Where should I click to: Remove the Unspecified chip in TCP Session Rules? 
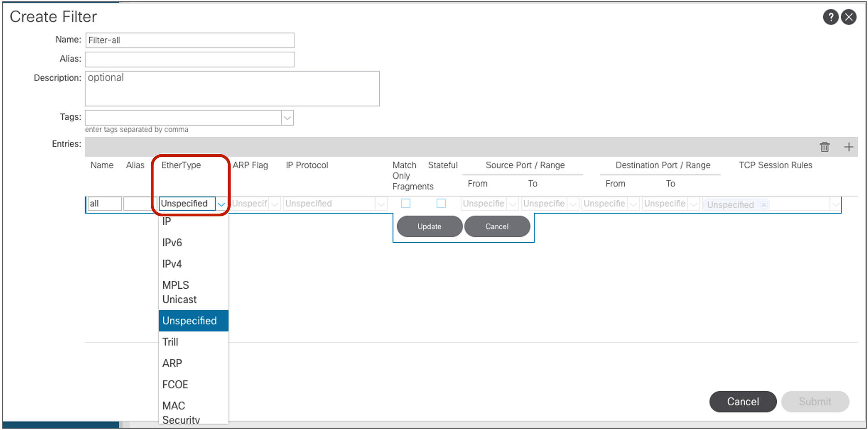(x=763, y=204)
